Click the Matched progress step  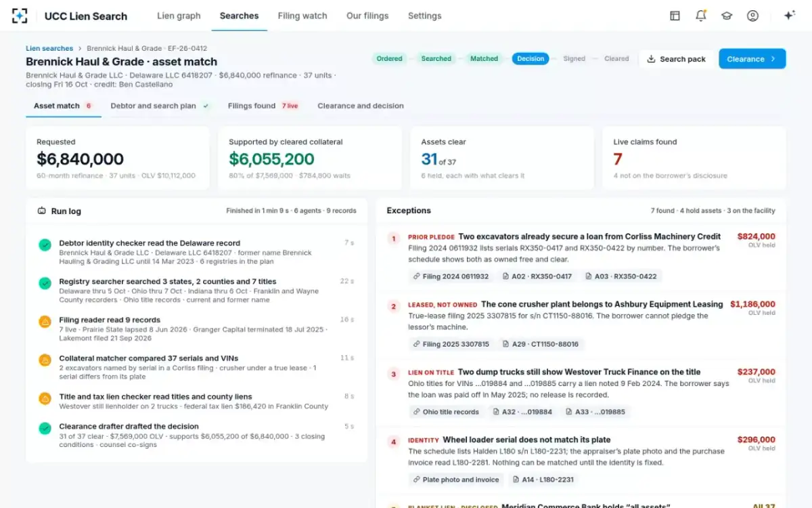click(484, 59)
